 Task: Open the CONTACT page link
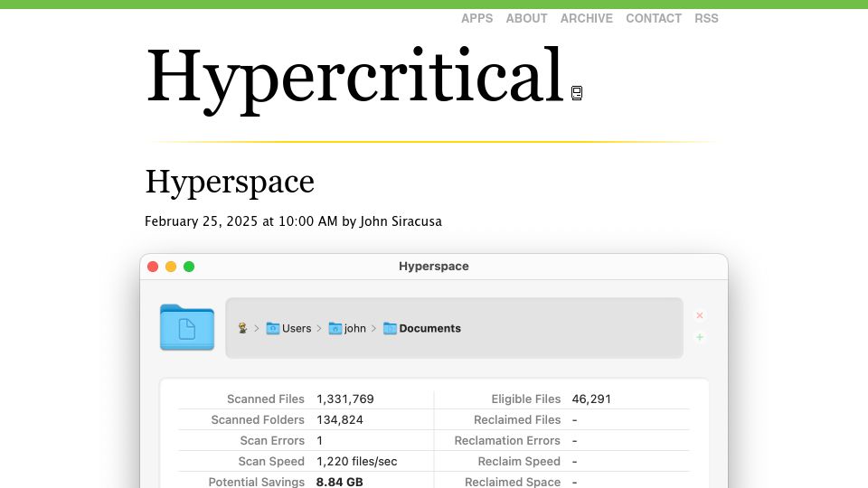[x=653, y=18]
